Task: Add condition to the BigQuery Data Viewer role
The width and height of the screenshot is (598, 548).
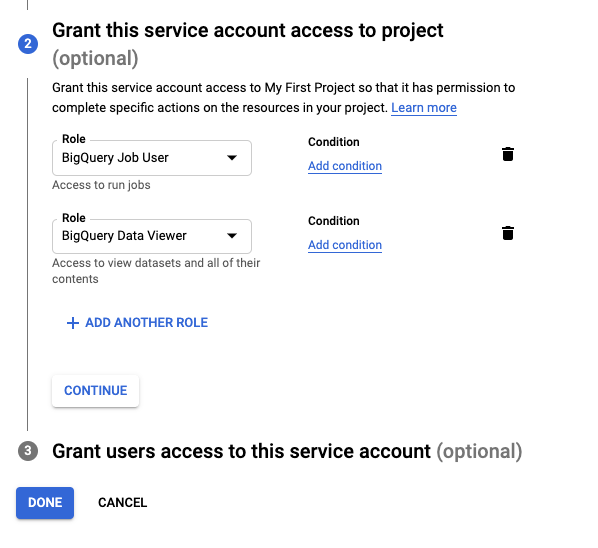Action: tap(345, 245)
